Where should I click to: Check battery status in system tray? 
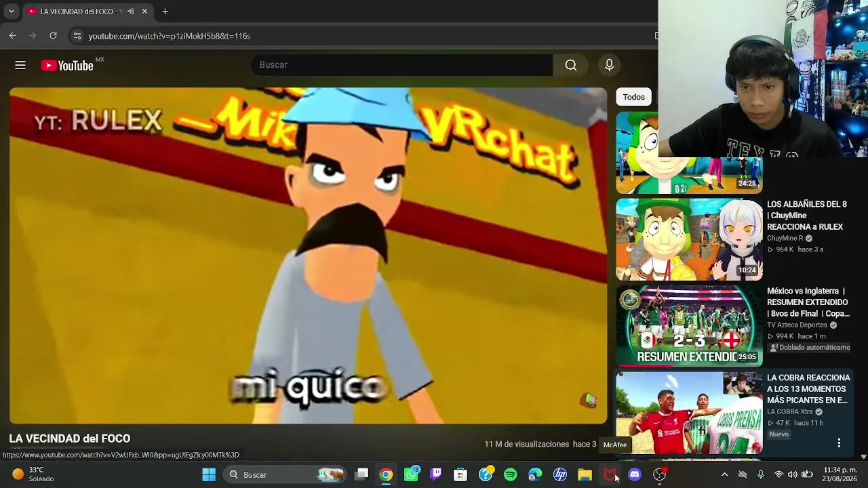[807, 474]
